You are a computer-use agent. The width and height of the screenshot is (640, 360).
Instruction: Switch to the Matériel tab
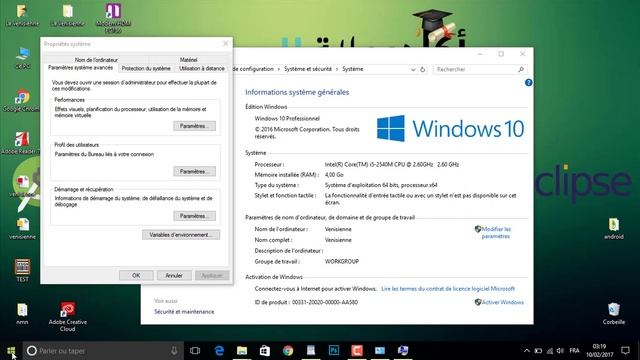coord(188,60)
